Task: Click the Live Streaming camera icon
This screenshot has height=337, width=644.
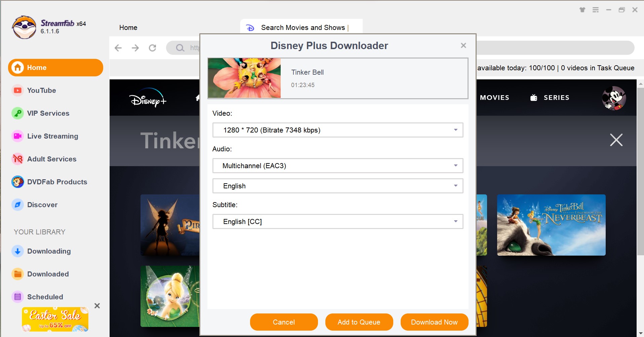Action: (x=17, y=136)
